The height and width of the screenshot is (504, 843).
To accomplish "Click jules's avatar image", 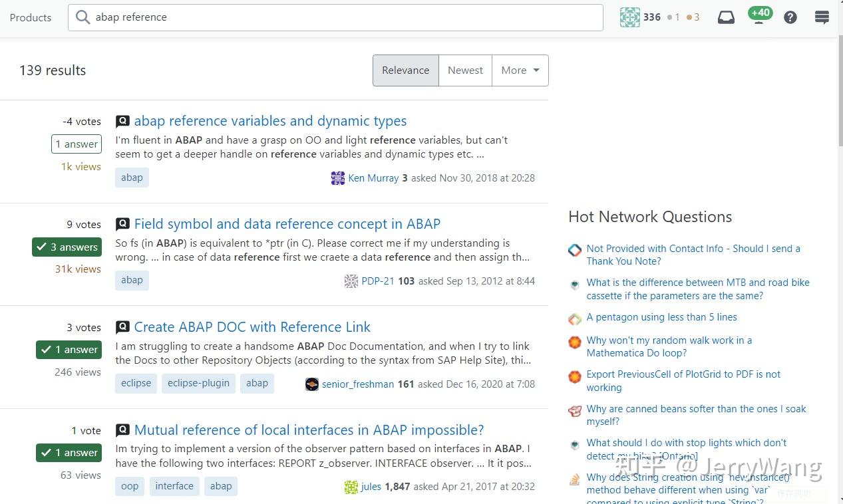I will pyautogui.click(x=351, y=487).
